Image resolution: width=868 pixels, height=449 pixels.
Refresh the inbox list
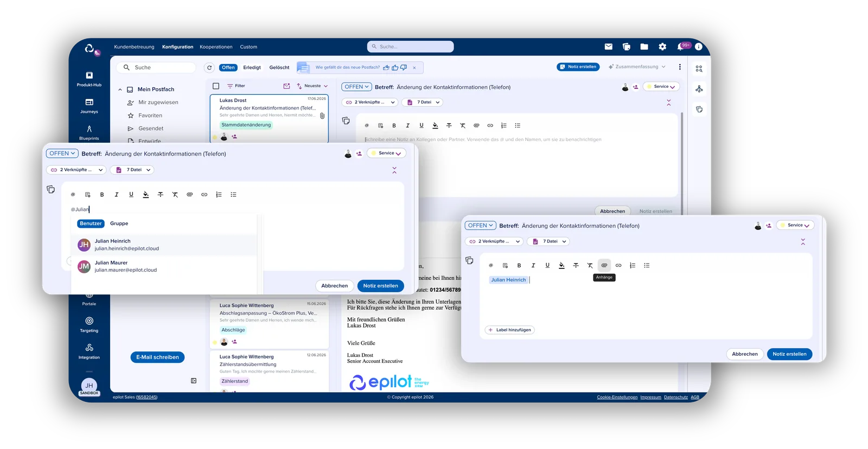click(209, 68)
